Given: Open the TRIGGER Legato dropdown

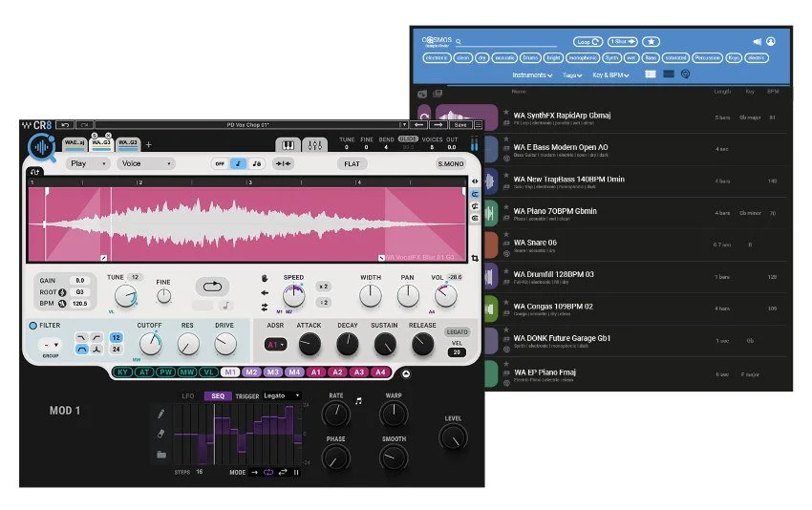Looking at the screenshot, I should (x=282, y=395).
